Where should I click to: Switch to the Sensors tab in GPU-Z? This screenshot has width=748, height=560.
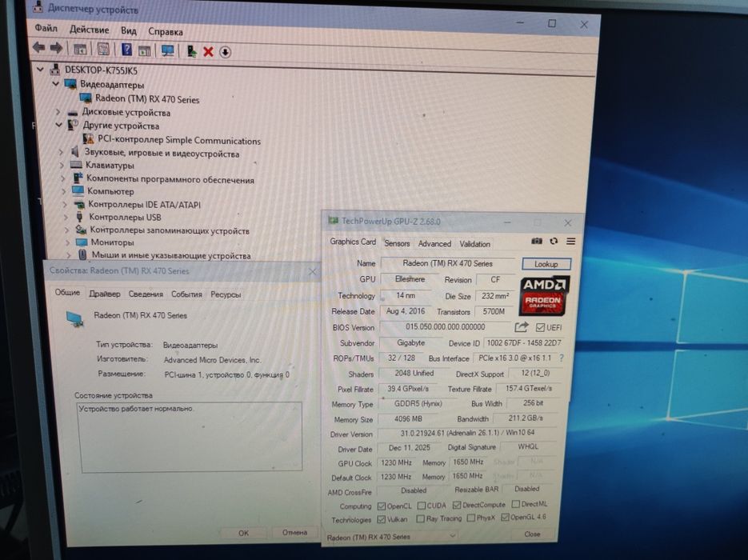point(397,243)
